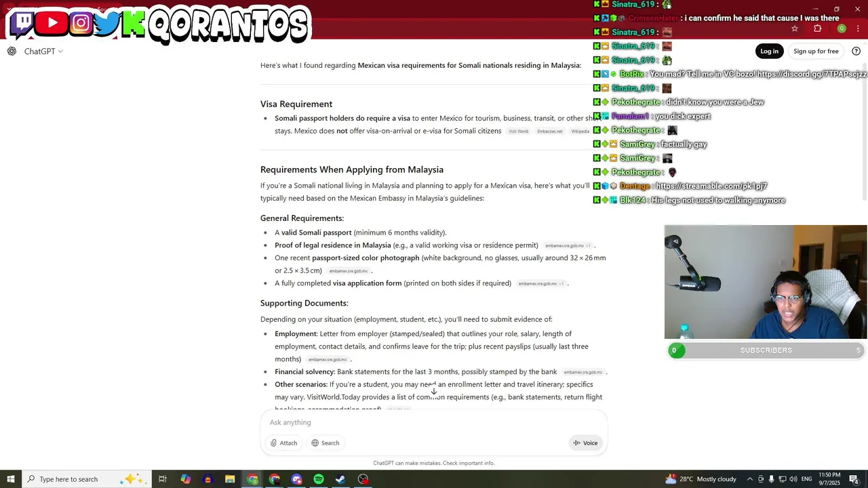This screenshot has width=868, height=488.
Task: Click the Supporting Documents heading
Action: click(304, 303)
